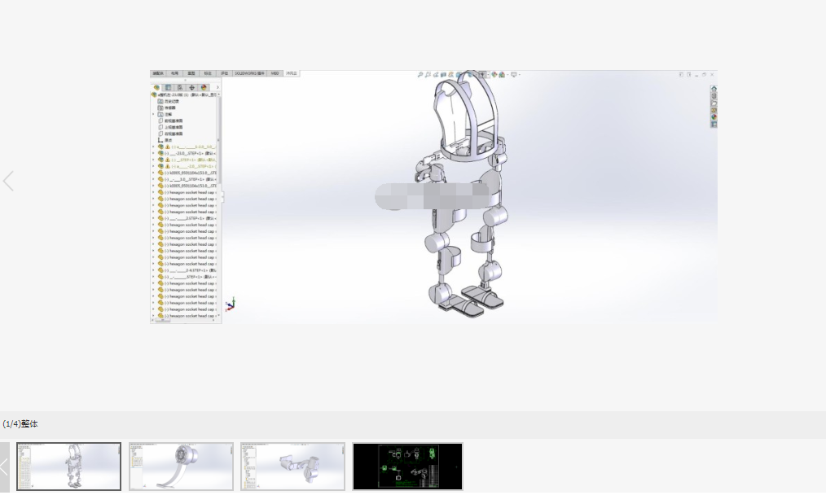
Task: Open the DisplayManager color-wheel tab
Action: 204,87
